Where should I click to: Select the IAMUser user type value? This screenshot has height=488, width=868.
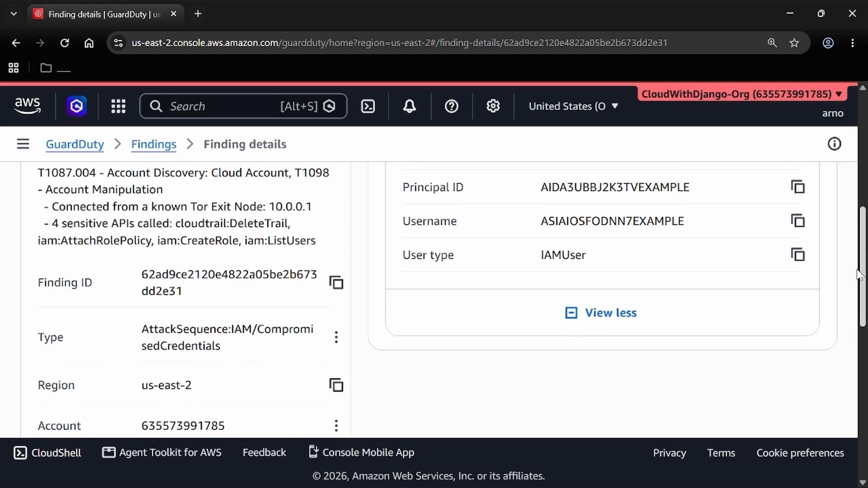[x=563, y=255]
